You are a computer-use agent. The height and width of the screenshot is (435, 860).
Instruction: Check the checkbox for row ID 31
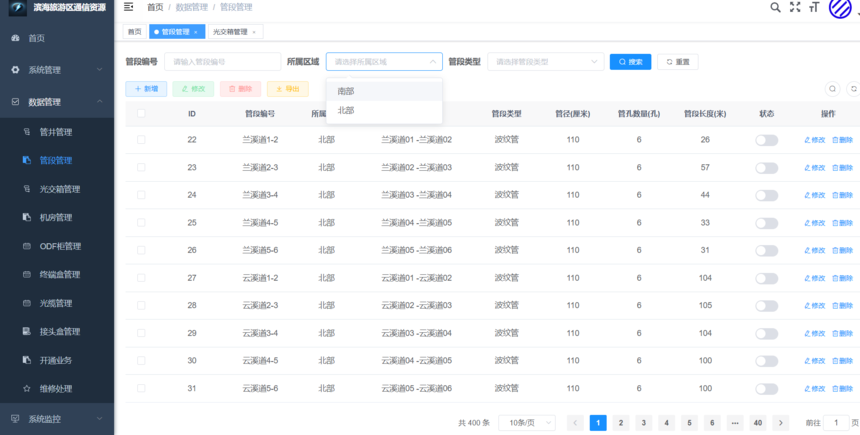point(141,388)
